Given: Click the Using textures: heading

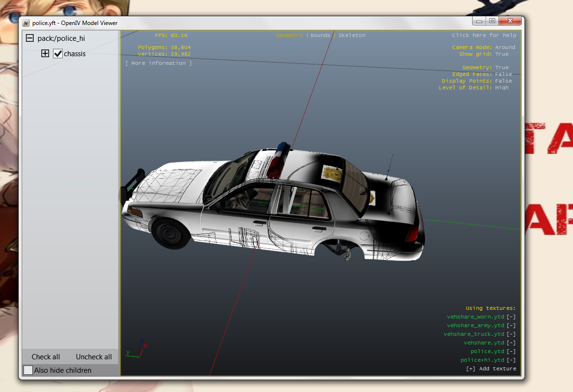Looking at the screenshot, I should click(490, 308).
